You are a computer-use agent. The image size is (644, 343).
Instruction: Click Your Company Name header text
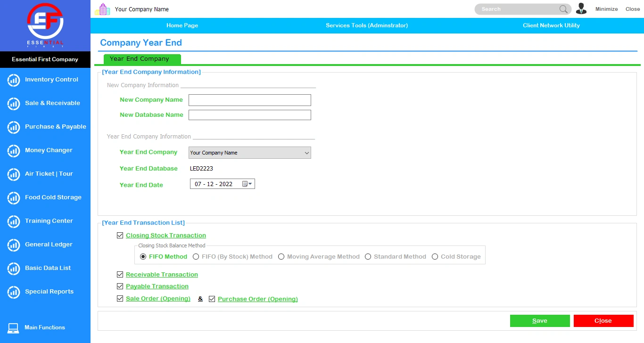pos(142,9)
